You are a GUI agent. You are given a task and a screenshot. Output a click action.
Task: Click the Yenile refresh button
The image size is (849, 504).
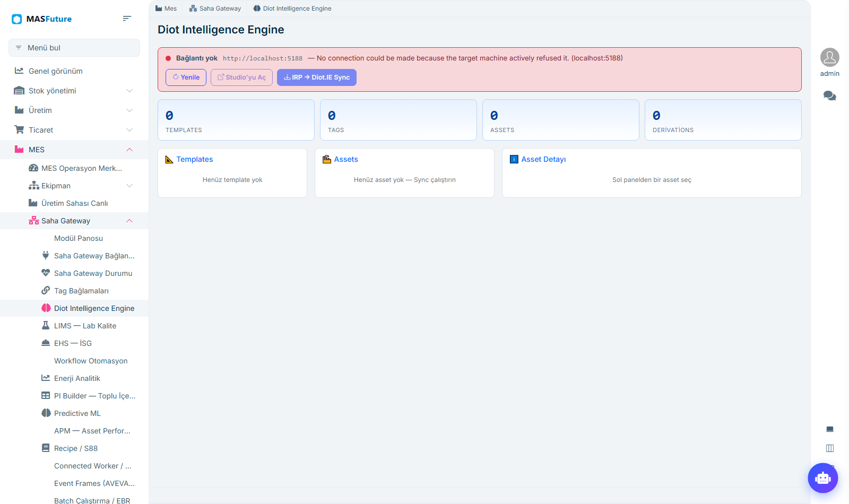click(186, 77)
